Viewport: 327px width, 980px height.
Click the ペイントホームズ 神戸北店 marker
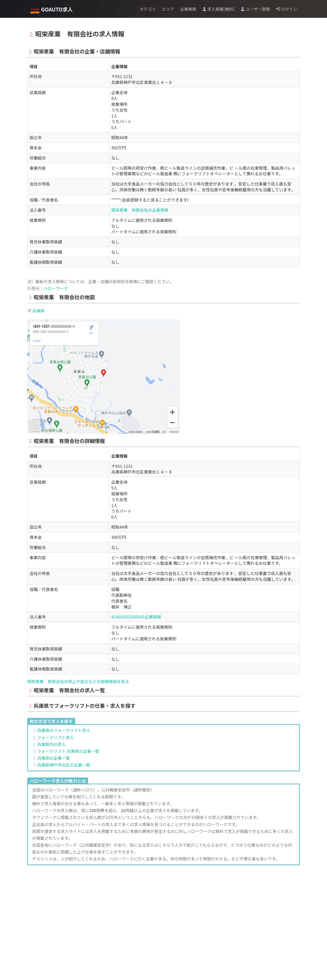(102, 354)
